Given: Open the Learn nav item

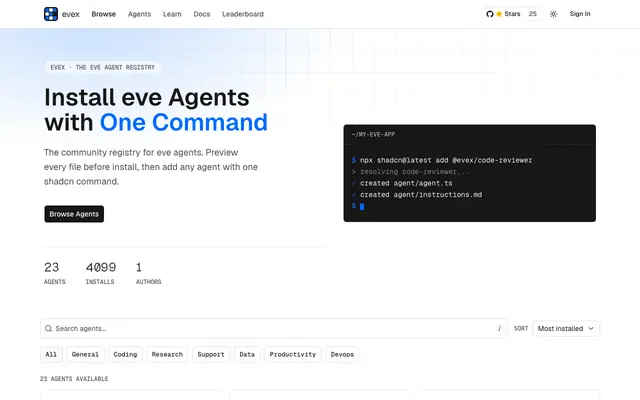Looking at the screenshot, I should click(x=172, y=14).
